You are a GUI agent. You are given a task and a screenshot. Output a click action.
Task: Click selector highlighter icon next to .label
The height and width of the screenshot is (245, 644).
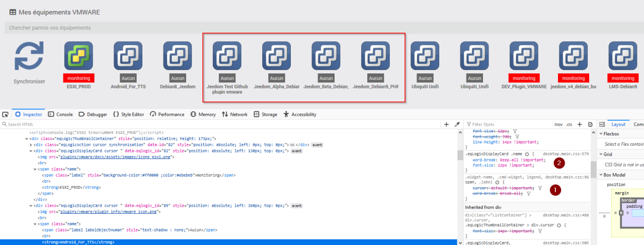pos(497,182)
